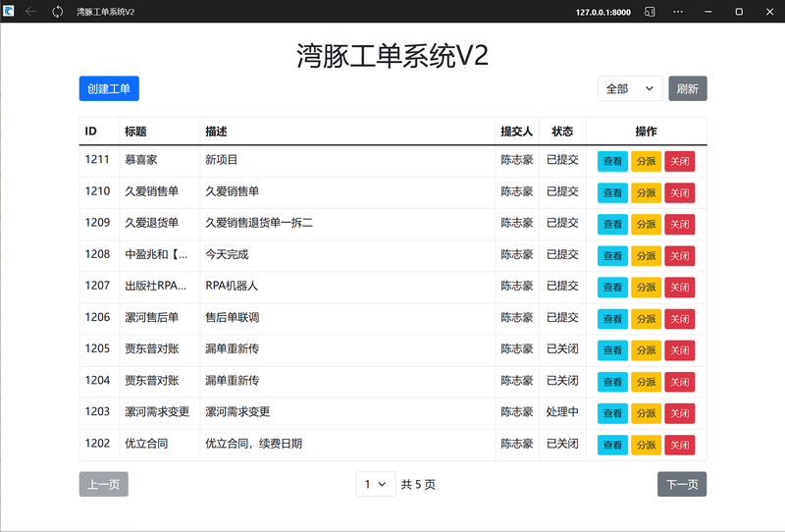
Task: Assign ticket 1204 via 分派
Action: tap(646, 382)
